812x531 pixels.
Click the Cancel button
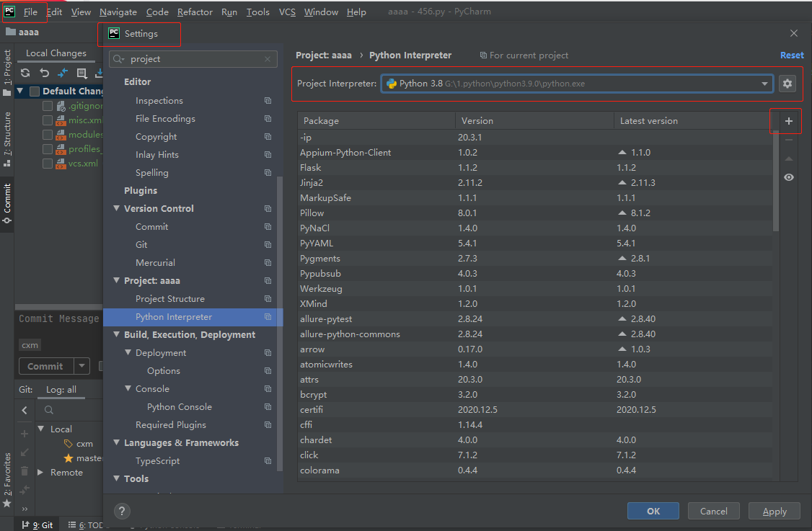714,512
